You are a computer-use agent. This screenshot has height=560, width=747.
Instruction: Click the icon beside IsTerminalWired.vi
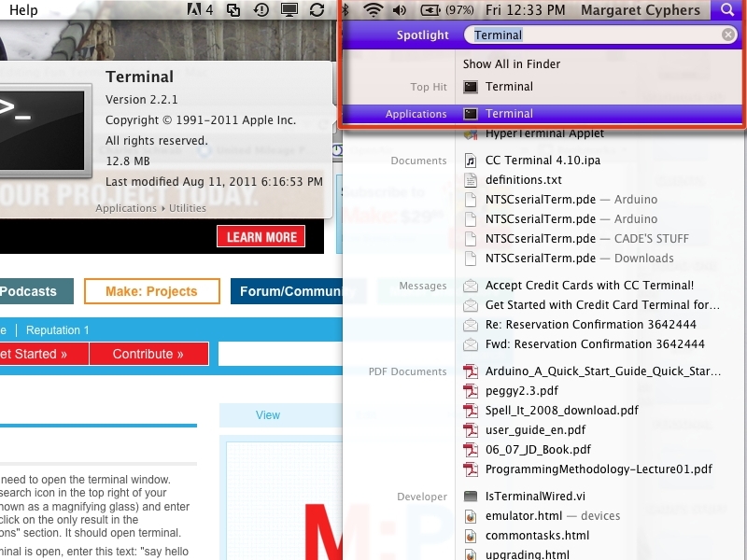pyautogui.click(x=471, y=497)
